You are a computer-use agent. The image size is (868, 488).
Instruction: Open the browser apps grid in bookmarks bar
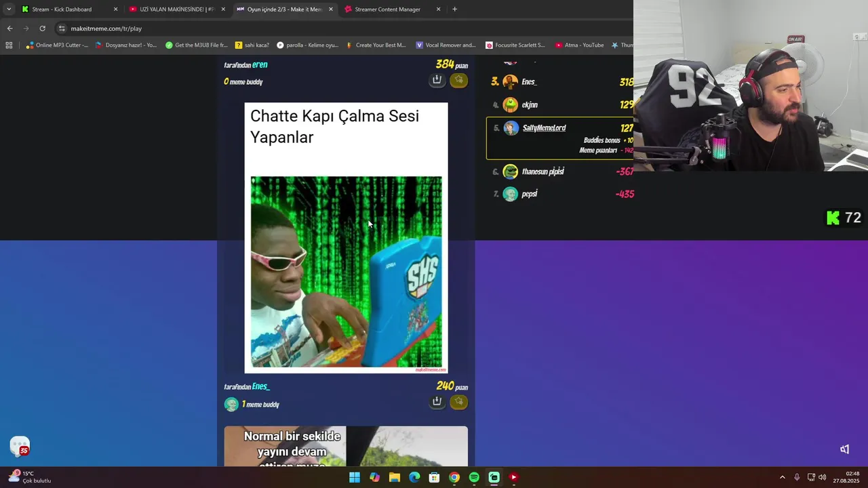coord(9,45)
